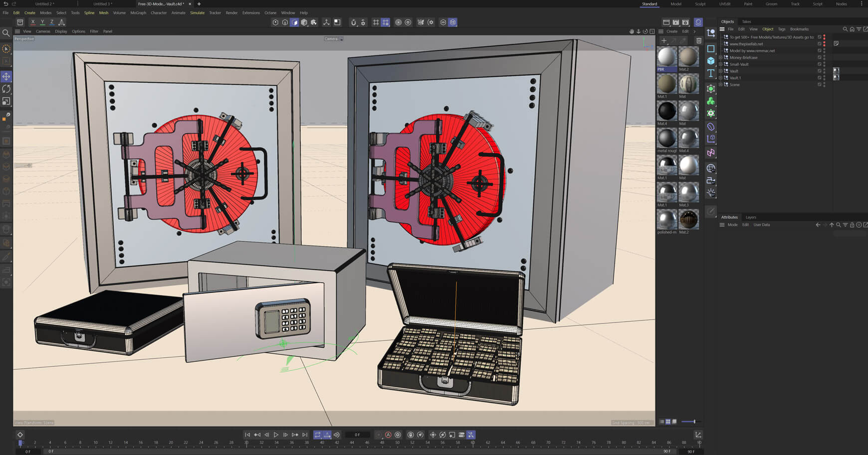
Task: Click Render to Picture Viewer icon
Action: 676,22
